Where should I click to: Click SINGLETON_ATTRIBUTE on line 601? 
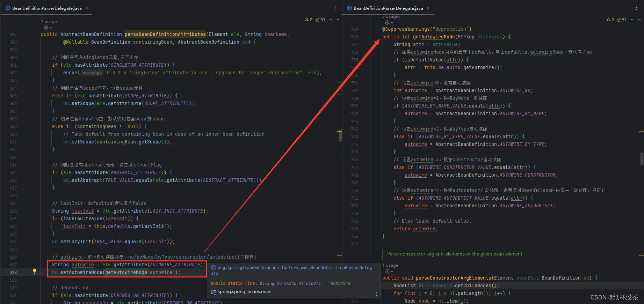(137, 65)
